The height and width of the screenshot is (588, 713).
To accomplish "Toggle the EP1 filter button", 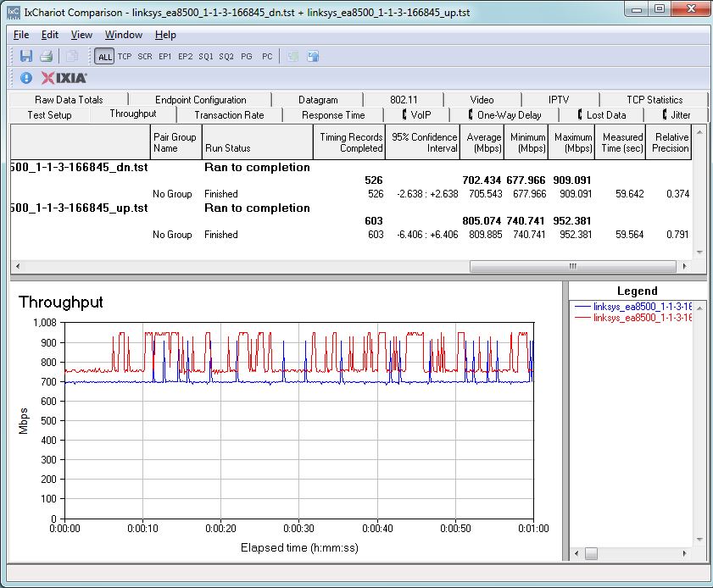I will click(x=165, y=57).
